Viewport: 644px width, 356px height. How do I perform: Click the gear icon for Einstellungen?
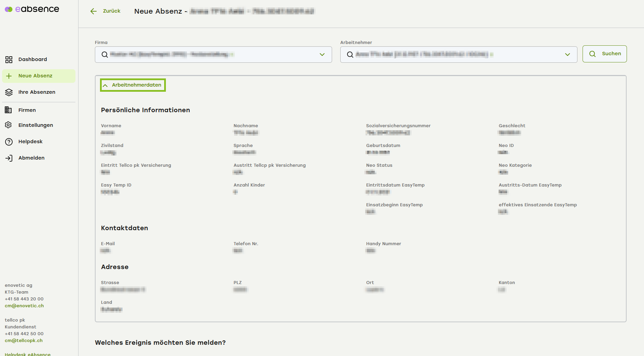pyautogui.click(x=9, y=125)
